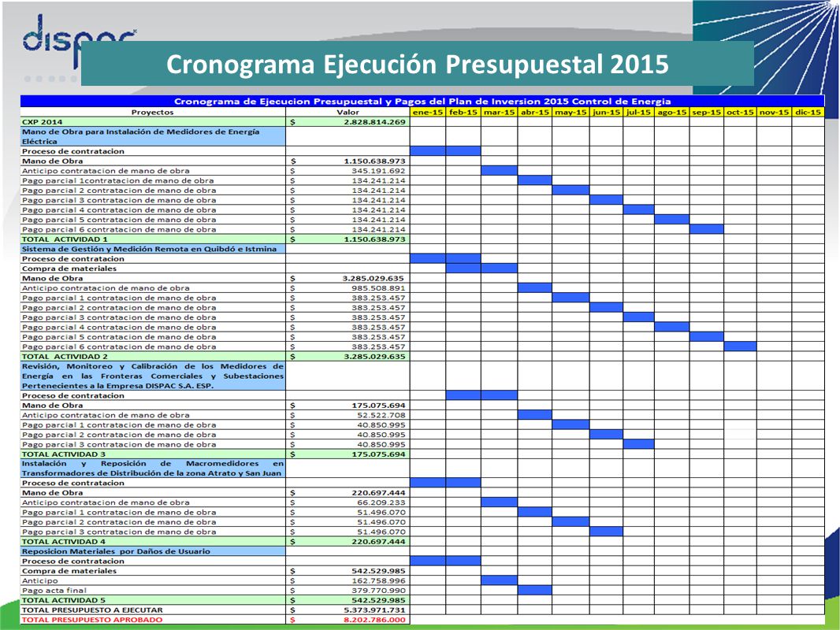
Task: Click the ago-15 month header
Action: [672, 113]
